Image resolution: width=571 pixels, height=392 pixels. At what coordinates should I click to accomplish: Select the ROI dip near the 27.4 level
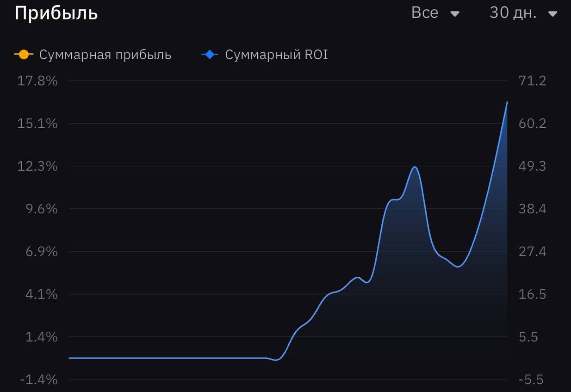[x=458, y=267]
